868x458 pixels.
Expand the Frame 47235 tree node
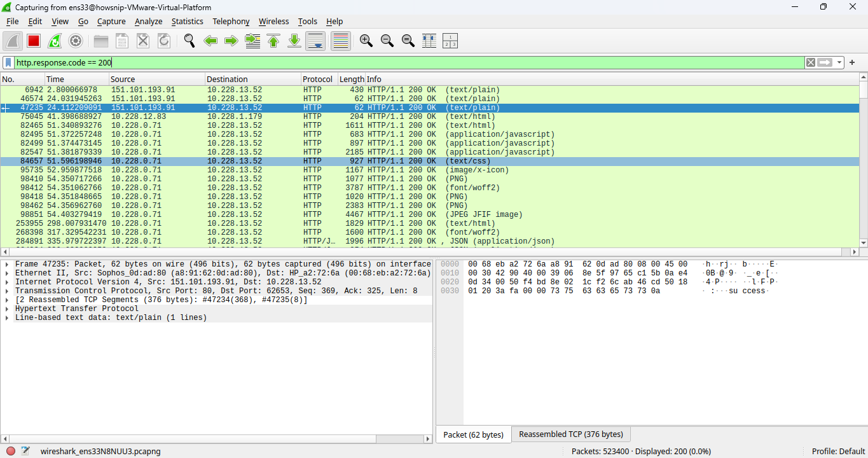click(x=6, y=264)
